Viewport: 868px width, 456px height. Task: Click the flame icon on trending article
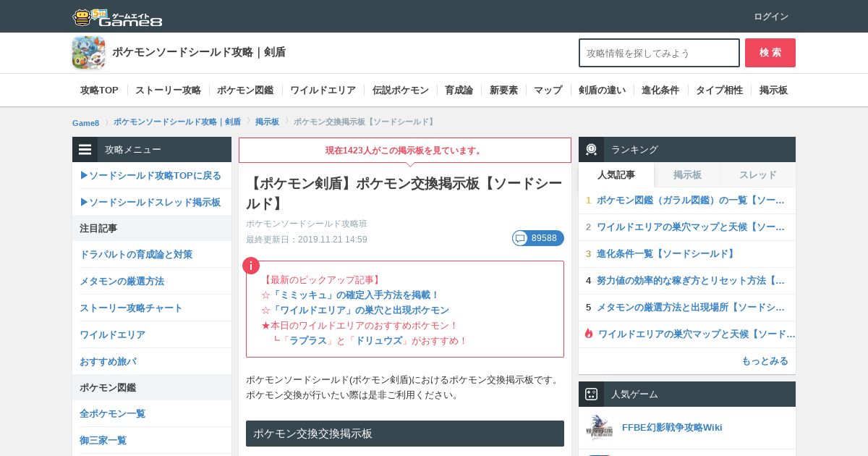[x=589, y=334]
